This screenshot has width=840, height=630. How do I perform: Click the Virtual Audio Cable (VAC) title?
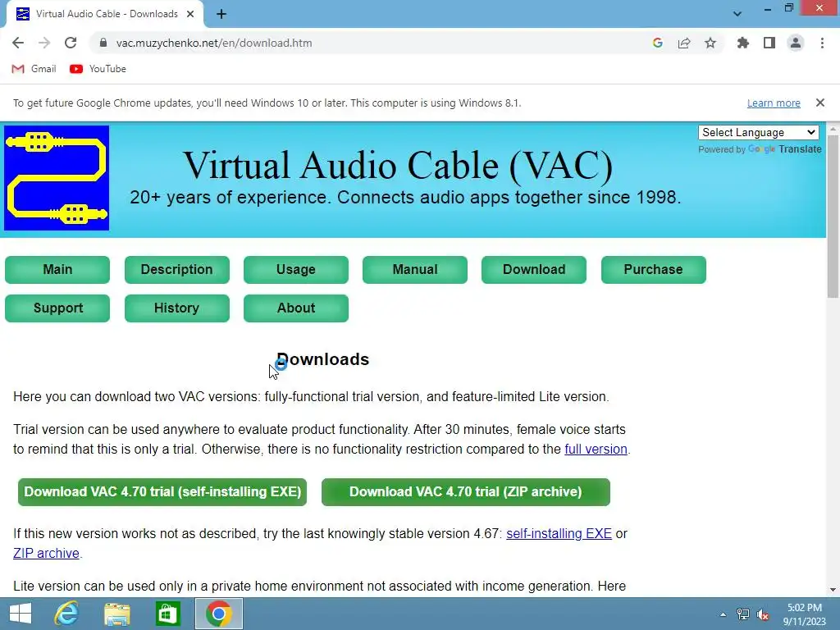[x=398, y=164]
